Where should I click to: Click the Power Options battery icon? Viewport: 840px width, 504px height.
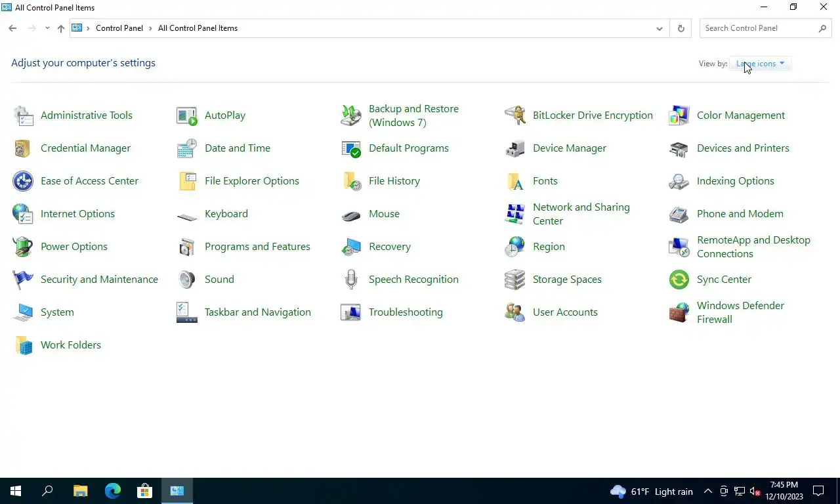tap(23, 247)
